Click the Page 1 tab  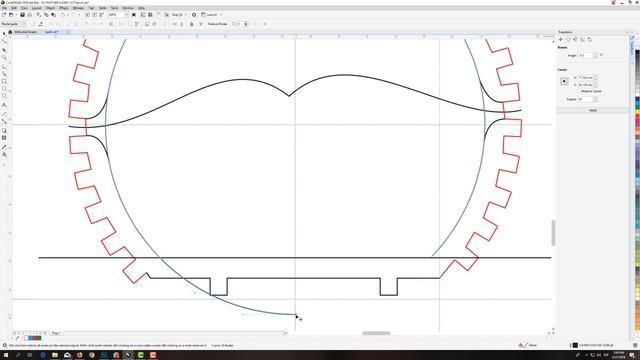[56, 333]
